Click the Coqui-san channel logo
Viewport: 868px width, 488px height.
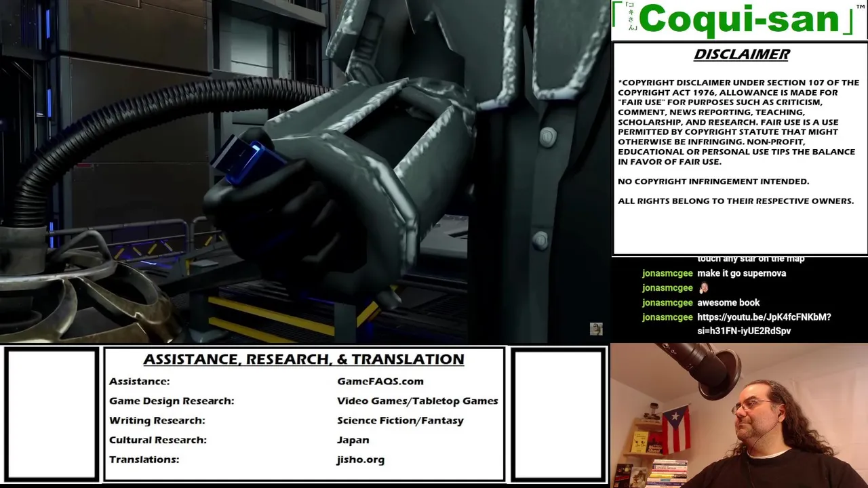739,20
